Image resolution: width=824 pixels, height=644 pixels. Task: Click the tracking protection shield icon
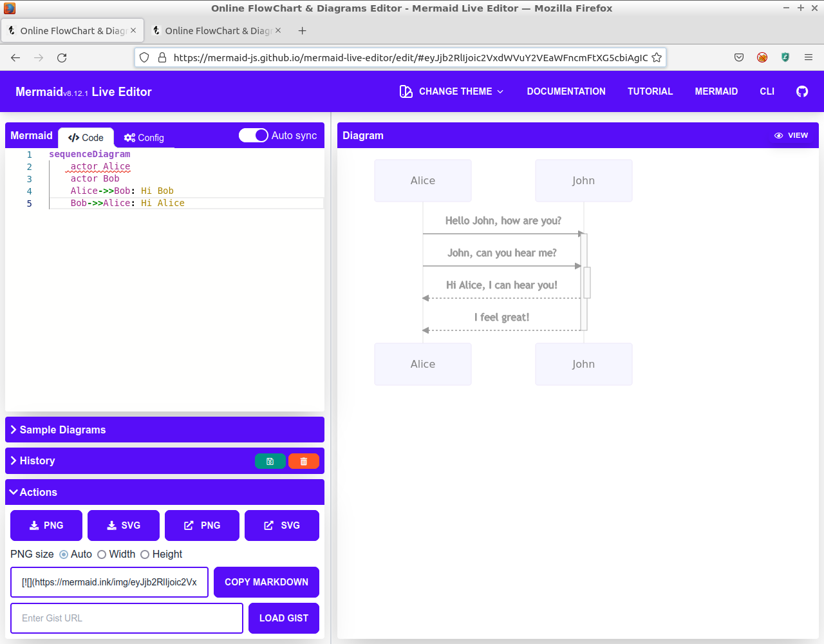click(x=144, y=57)
